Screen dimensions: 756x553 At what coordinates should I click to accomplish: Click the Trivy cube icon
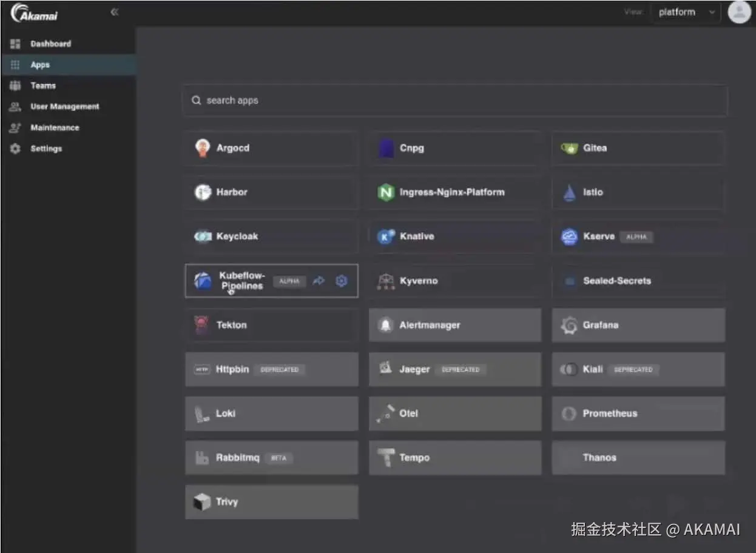click(202, 502)
